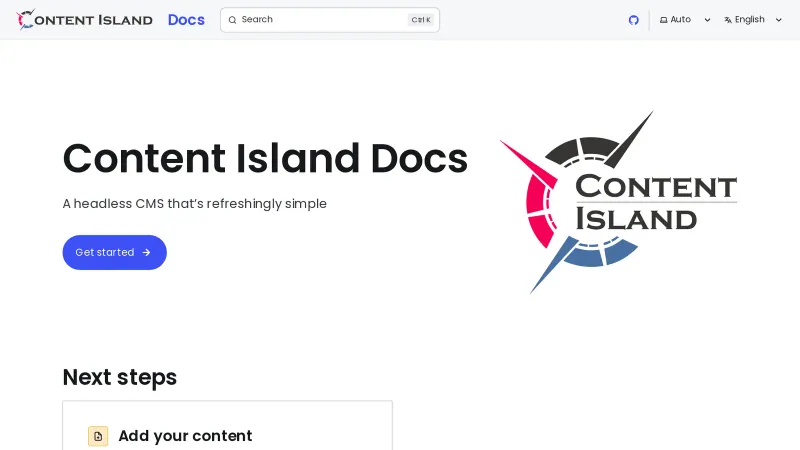Open the GitHub repository icon link
This screenshot has width=800, height=450.
[x=633, y=20]
